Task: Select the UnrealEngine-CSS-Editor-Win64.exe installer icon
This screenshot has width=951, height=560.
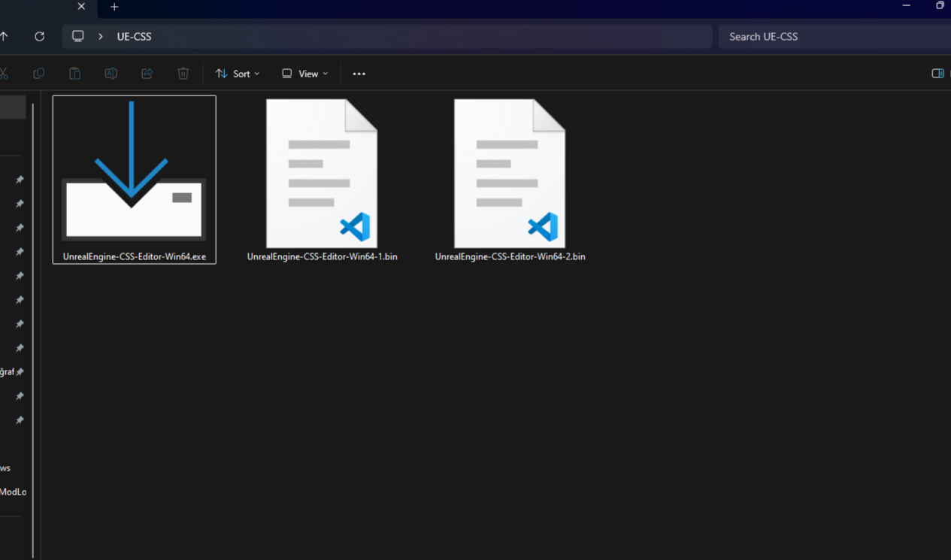Action: click(x=134, y=171)
